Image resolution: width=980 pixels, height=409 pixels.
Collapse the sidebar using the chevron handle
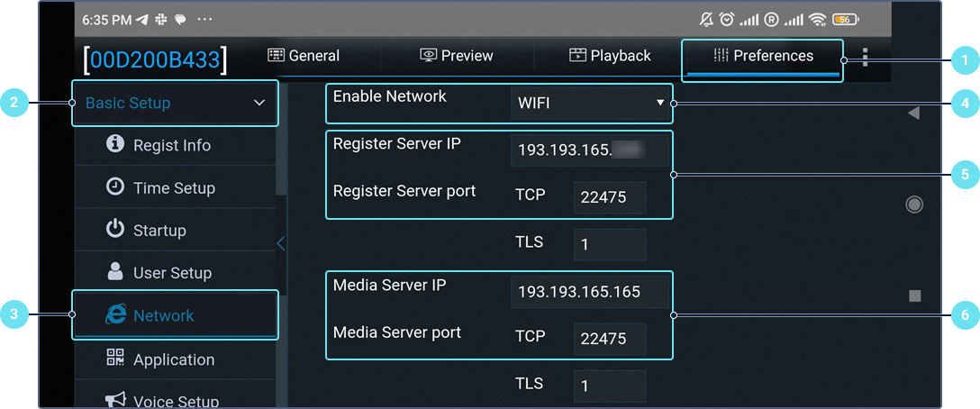[x=280, y=243]
